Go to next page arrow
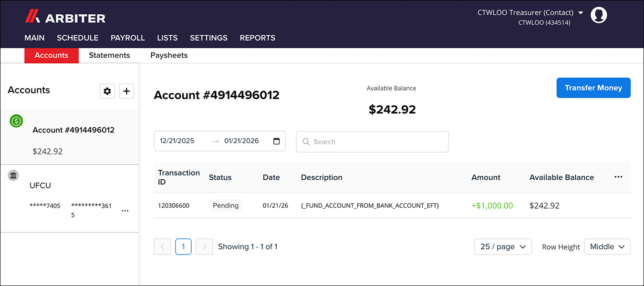The width and height of the screenshot is (644, 286). [204, 246]
